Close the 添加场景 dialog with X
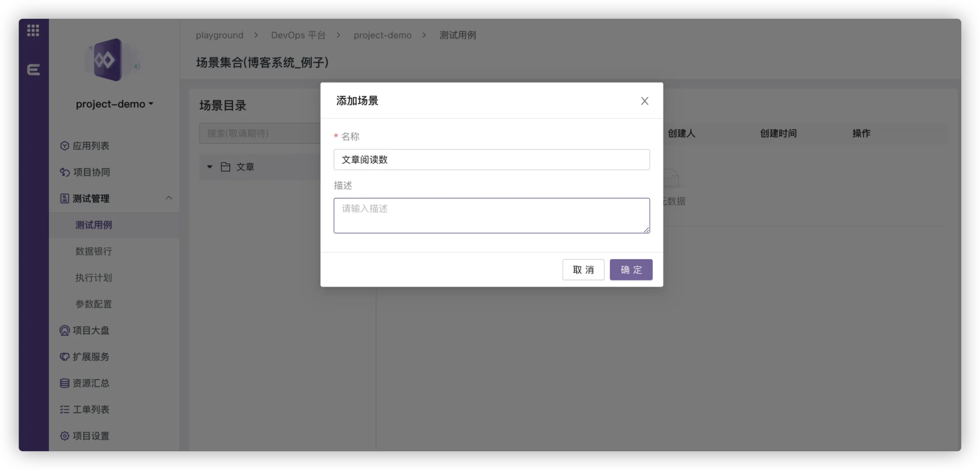The image size is (980, 470). click(x=644, y=101)
